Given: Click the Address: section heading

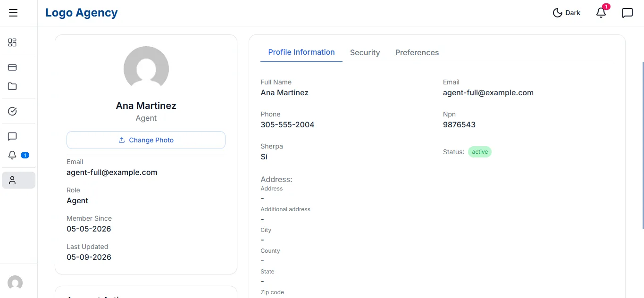Looking at the screenshot, I should (x=276, y=180).
